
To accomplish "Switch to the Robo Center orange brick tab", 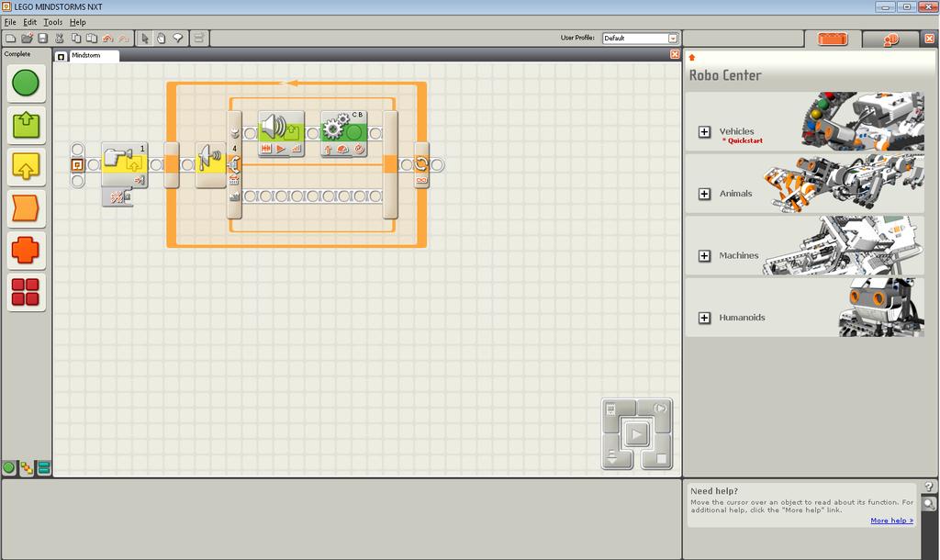I will tap(833, 39).
